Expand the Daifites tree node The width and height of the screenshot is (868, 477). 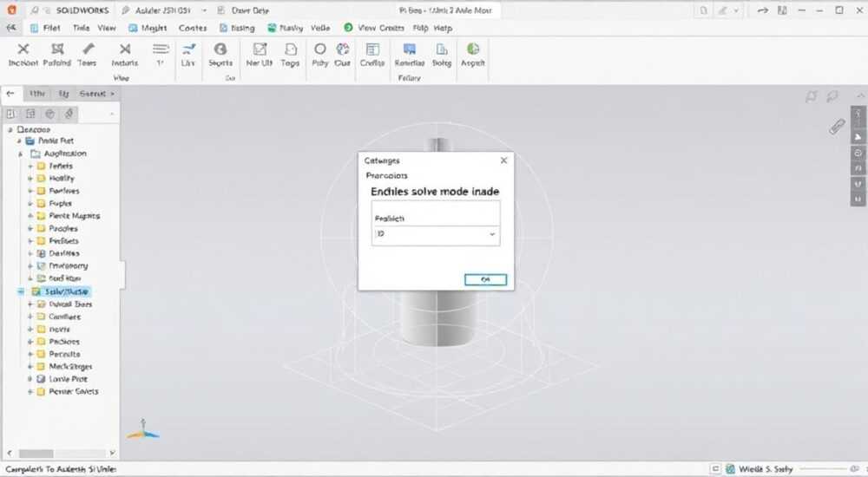tap(30, 253)
